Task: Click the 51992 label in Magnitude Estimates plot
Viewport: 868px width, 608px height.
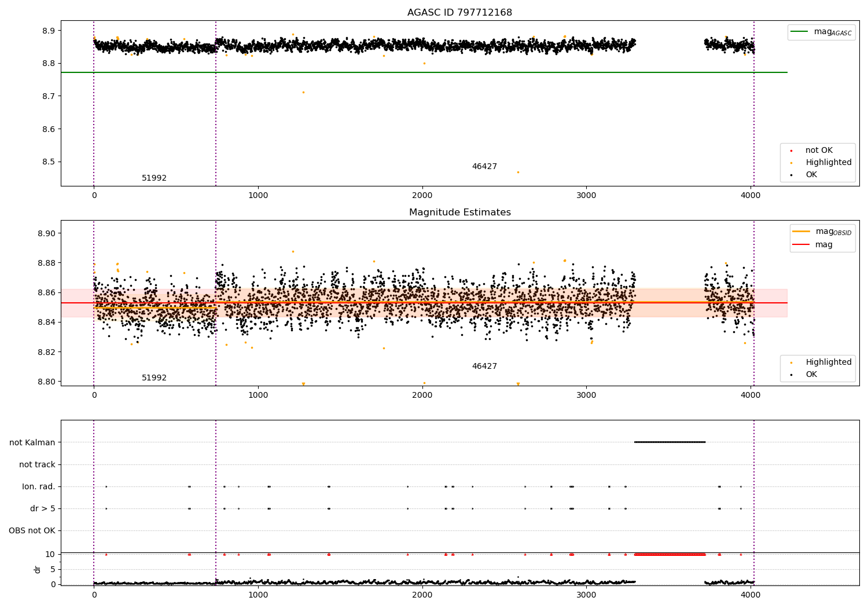Action: pos(154,378)
